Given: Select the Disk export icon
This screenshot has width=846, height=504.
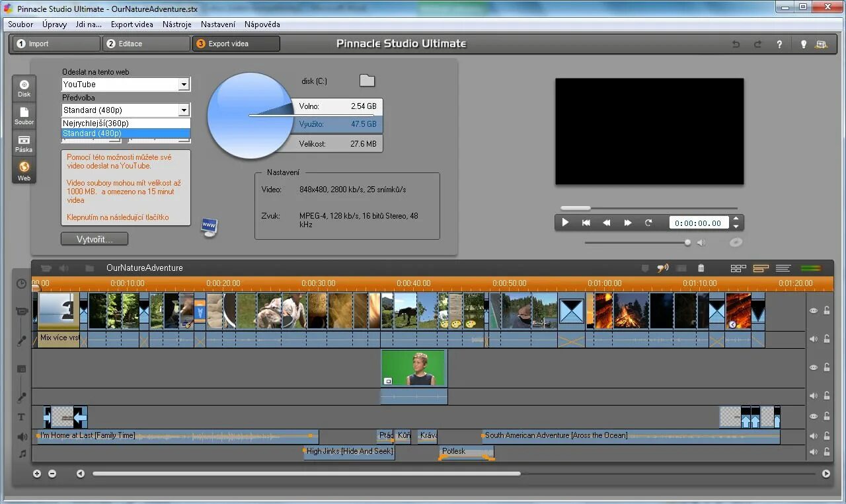Looking at the screenshot, I should coord(24,89).
